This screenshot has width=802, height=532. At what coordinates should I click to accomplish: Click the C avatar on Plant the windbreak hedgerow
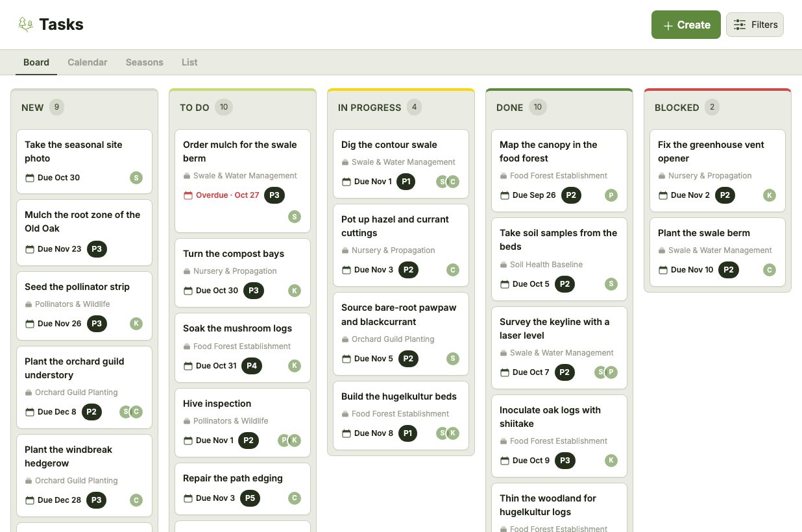[136, 500]
